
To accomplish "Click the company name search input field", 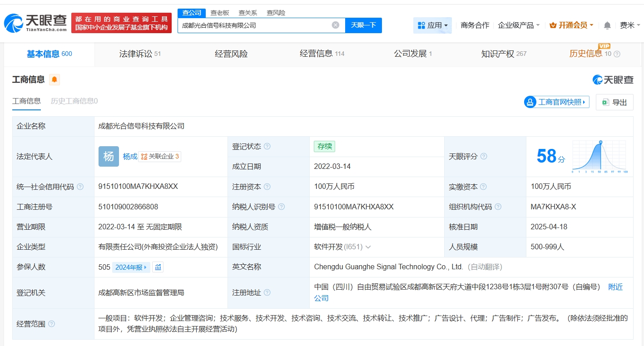I will click(254, 25).
